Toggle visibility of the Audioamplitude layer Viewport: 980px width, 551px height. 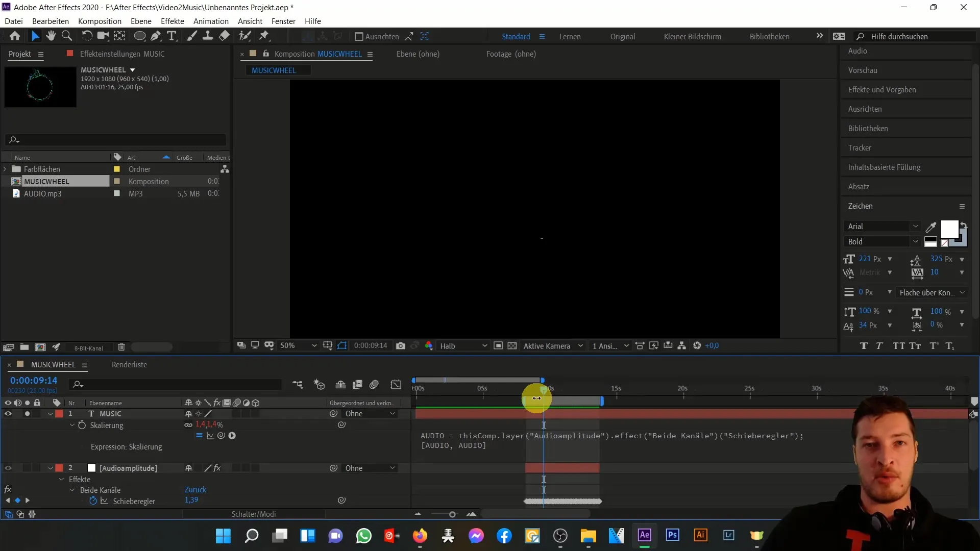coord(8,468)
